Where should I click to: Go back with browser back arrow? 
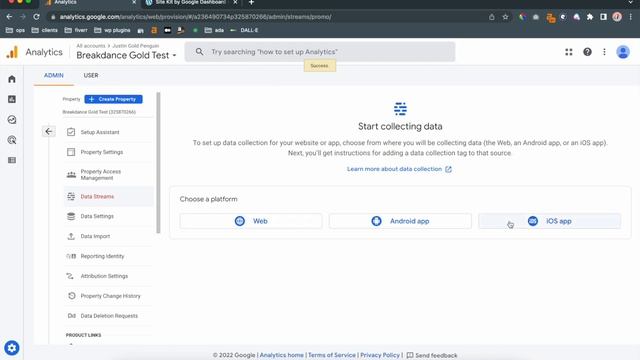pos(9,17)
